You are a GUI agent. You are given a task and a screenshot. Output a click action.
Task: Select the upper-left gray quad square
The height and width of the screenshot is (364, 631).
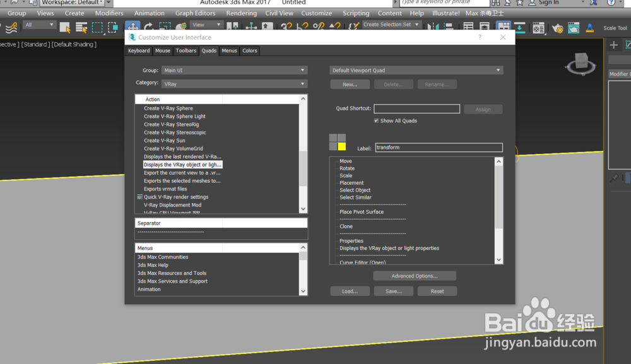click(333, 138)
